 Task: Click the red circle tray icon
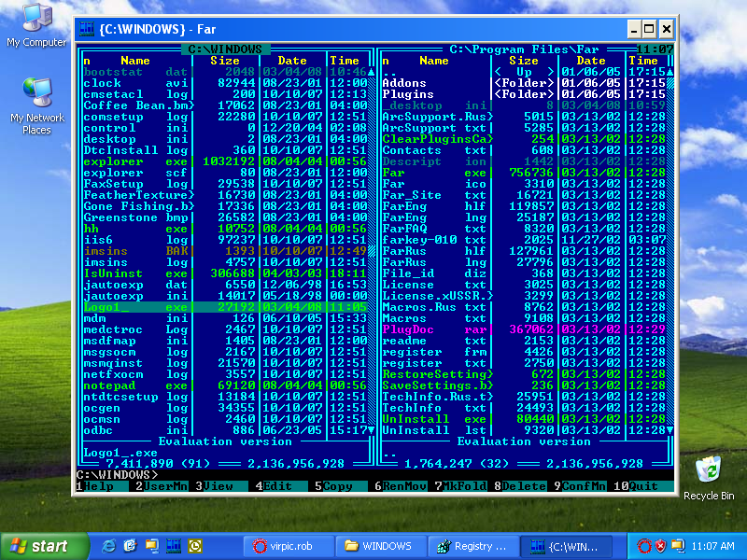pyautogui.click(x=643, y=546)
